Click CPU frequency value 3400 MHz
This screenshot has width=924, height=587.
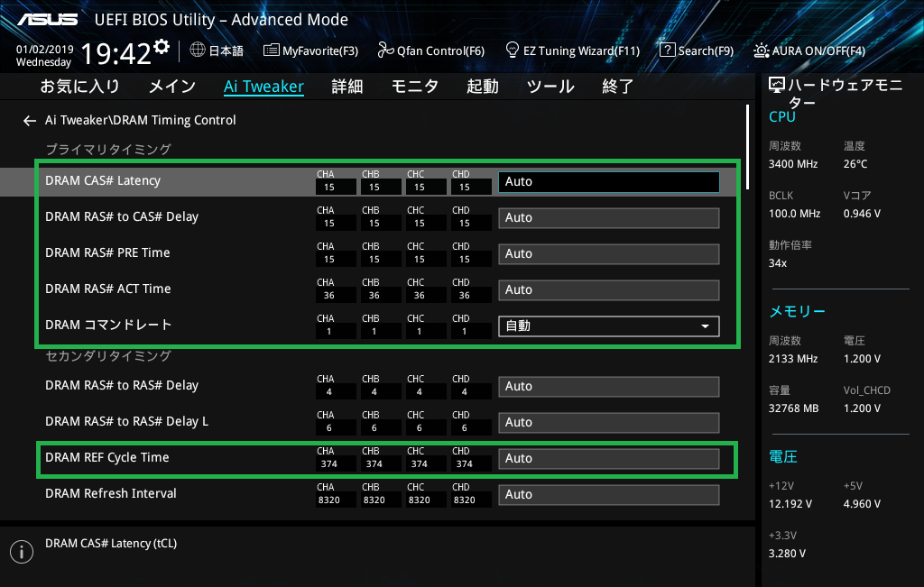(793, 164)
